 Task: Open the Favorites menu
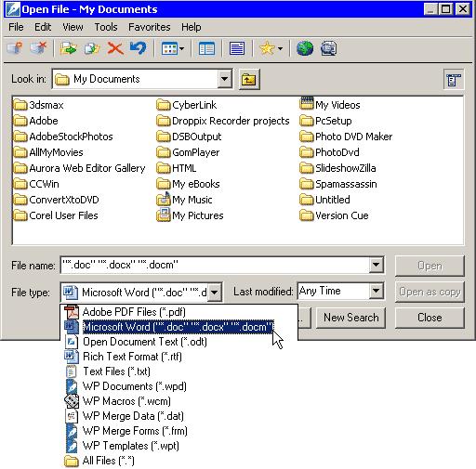(150, 27)
